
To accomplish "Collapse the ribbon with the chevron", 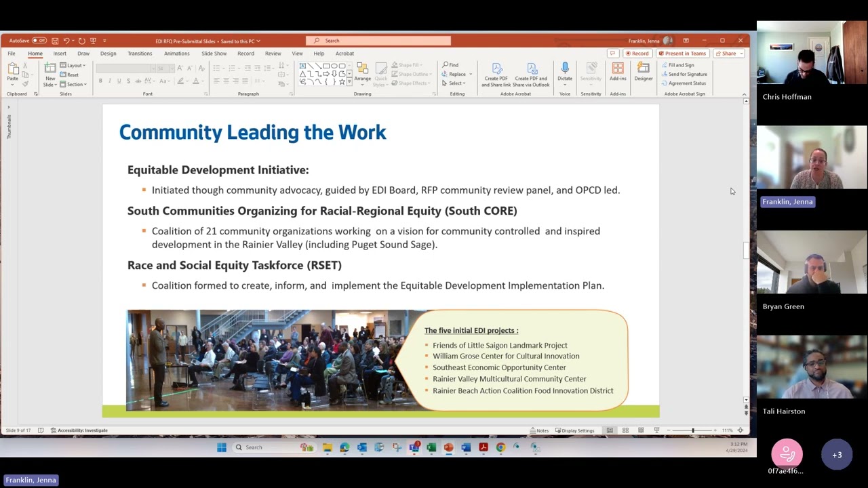I will (x=744, y=94).
